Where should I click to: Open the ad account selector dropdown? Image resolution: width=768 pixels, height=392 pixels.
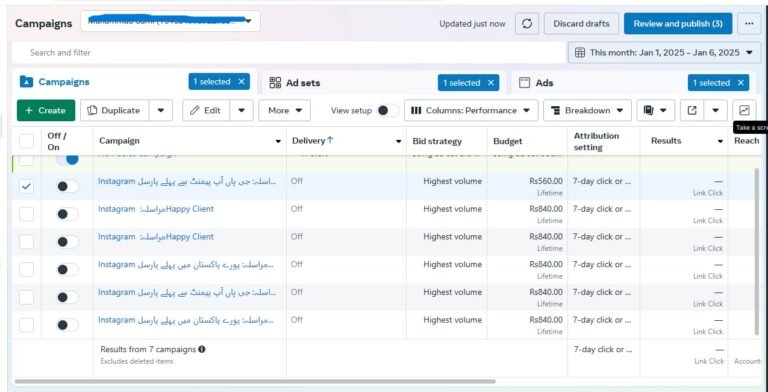(170, 21)
